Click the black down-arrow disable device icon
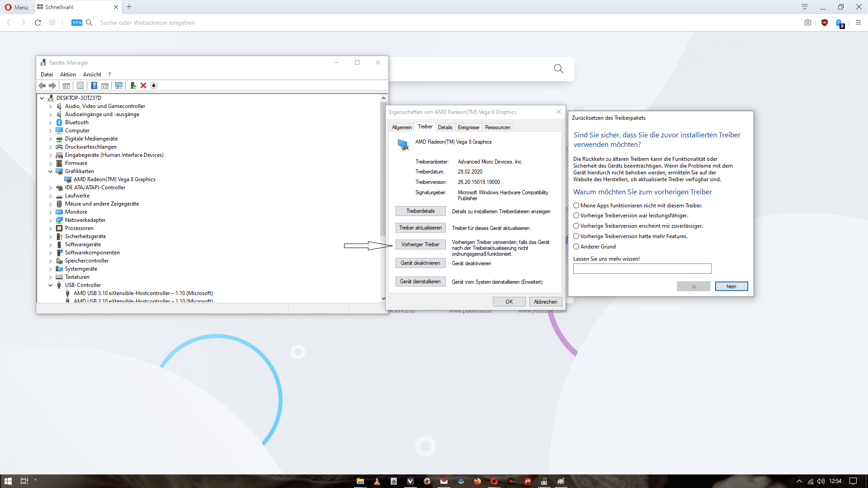 click(x=154, y=85)
